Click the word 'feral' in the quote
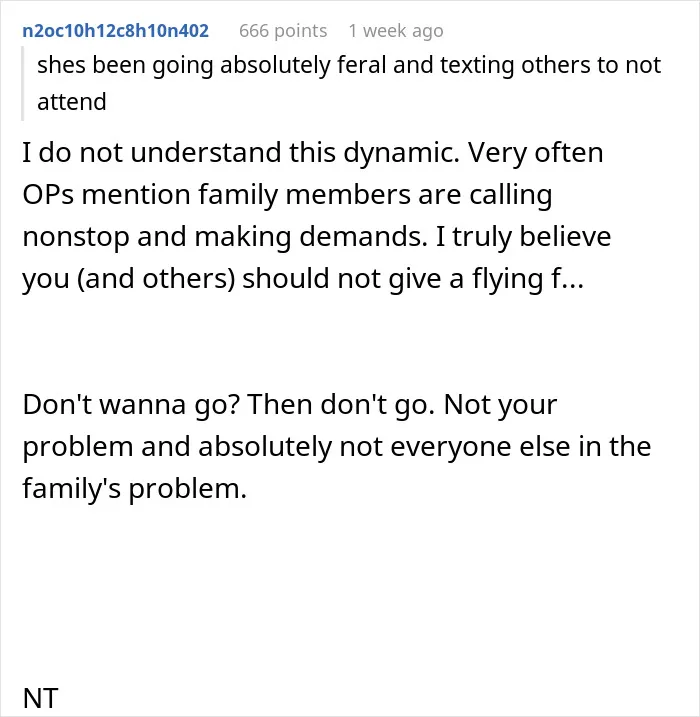 coord(362,65)
